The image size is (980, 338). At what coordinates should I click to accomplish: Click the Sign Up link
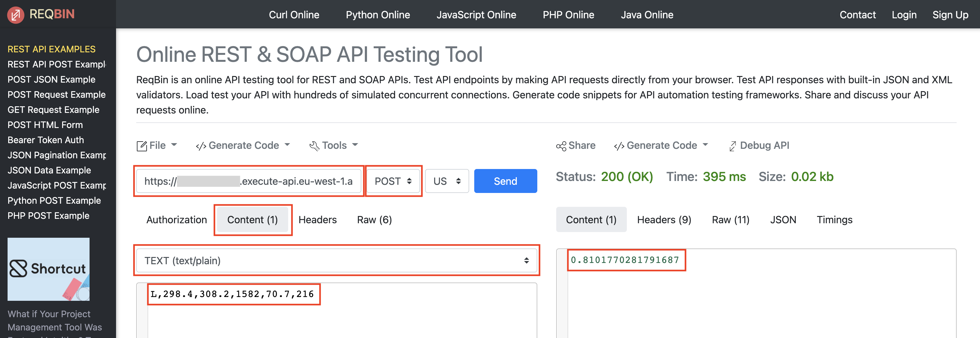(950, 15)
